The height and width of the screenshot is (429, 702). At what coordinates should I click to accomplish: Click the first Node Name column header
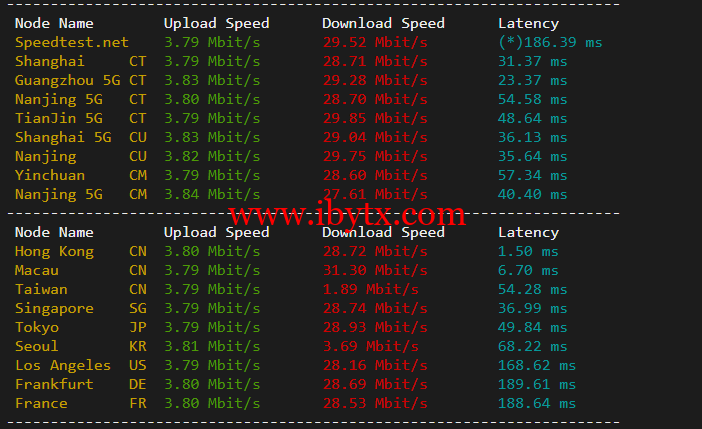click(x=54, y=23)
